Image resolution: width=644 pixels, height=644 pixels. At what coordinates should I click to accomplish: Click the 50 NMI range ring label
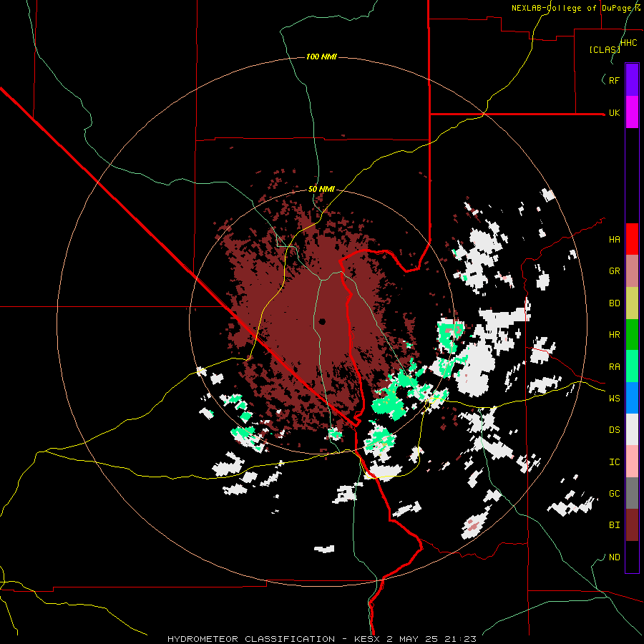[321, 190]
